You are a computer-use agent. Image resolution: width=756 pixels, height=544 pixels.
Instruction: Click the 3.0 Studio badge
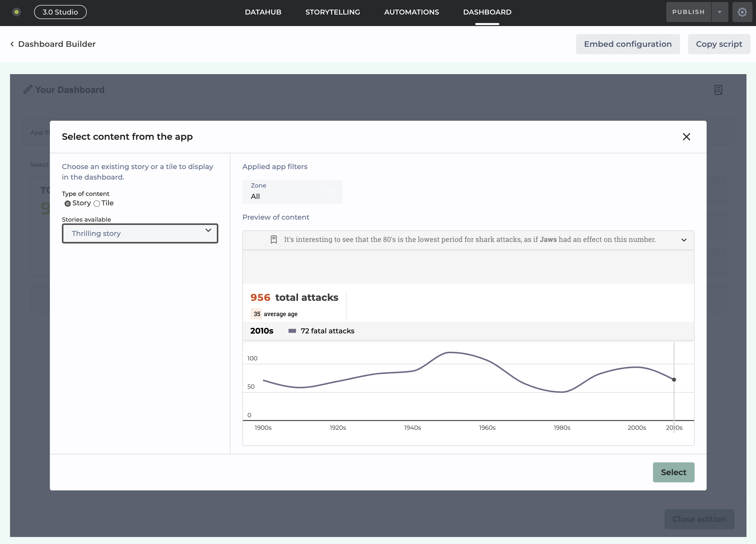click(x=60, y=12)
